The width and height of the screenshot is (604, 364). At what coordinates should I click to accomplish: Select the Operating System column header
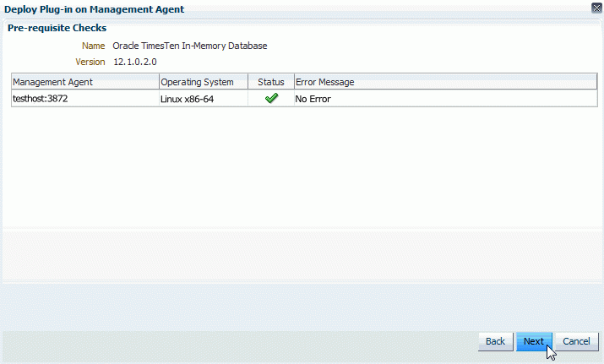click(x=204, y=82)
